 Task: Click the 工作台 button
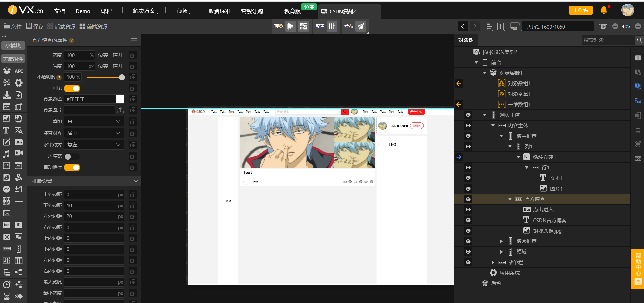580,10
